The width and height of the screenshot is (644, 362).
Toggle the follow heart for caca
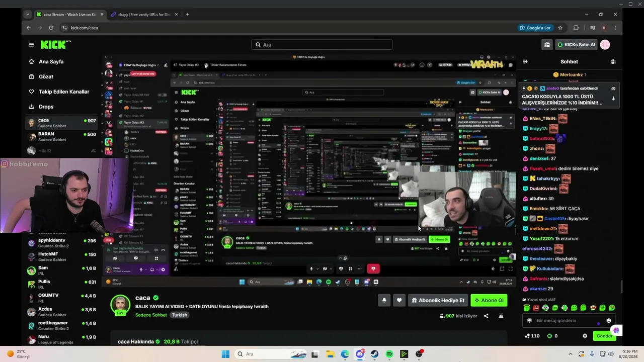pos(399,301)
